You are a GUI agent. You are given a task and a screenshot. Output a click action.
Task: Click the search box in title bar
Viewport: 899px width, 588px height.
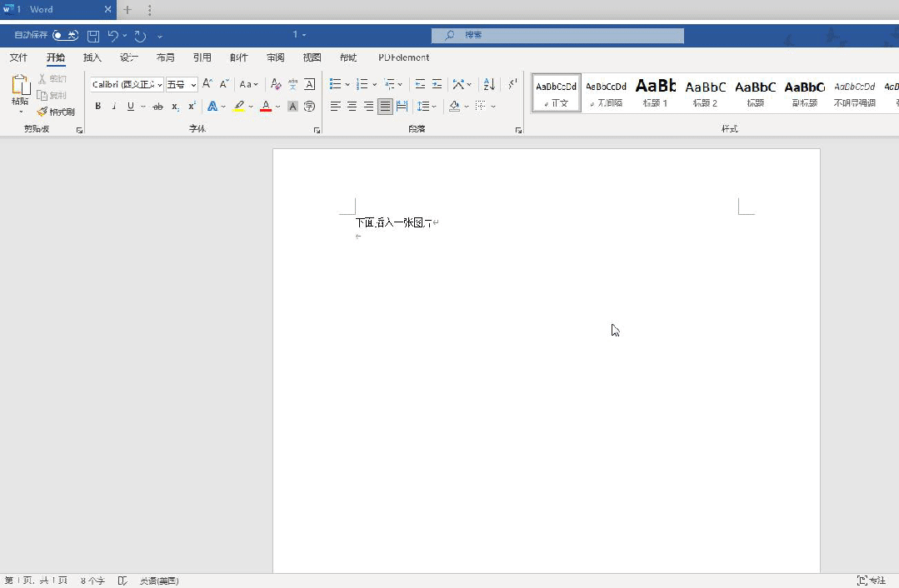(x=557, y=35)
